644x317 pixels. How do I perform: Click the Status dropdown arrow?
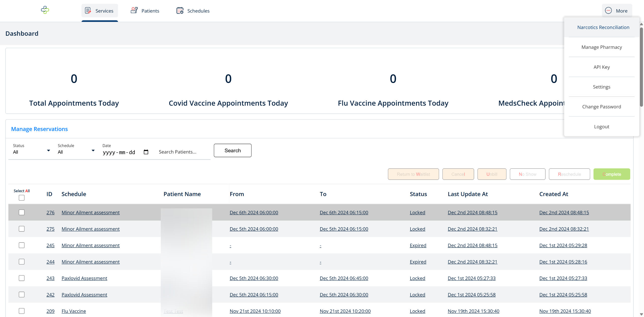pos(49,151)
